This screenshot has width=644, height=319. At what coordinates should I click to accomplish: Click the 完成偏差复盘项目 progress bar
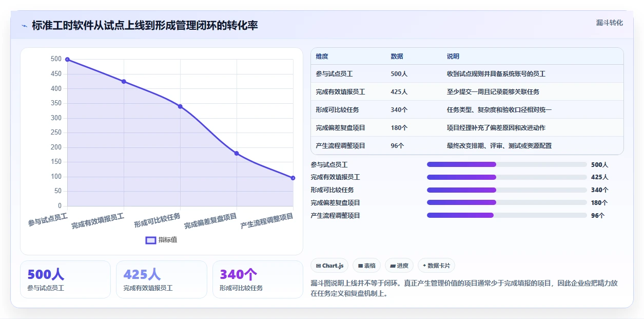point(507,202)
